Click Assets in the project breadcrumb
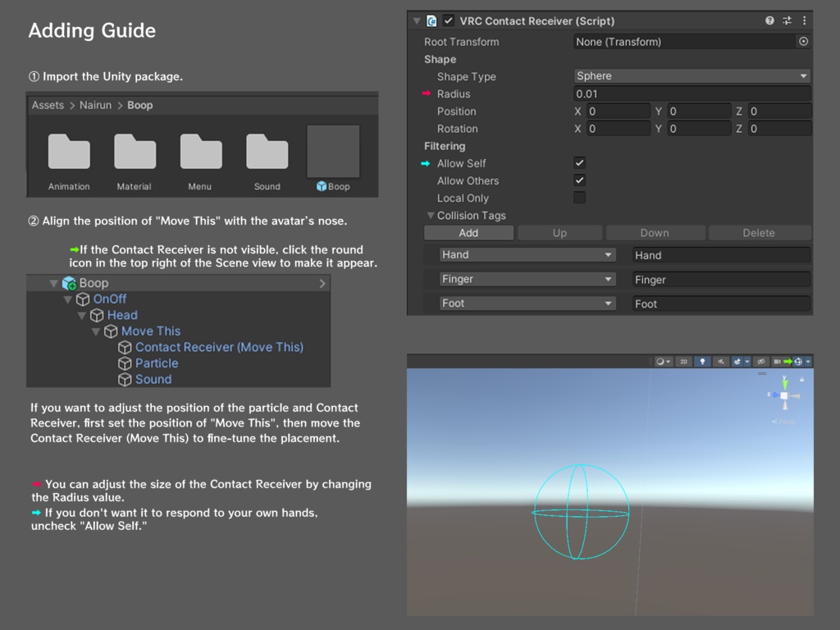This screenshot has width=840, height=630. tap(48, 105)
